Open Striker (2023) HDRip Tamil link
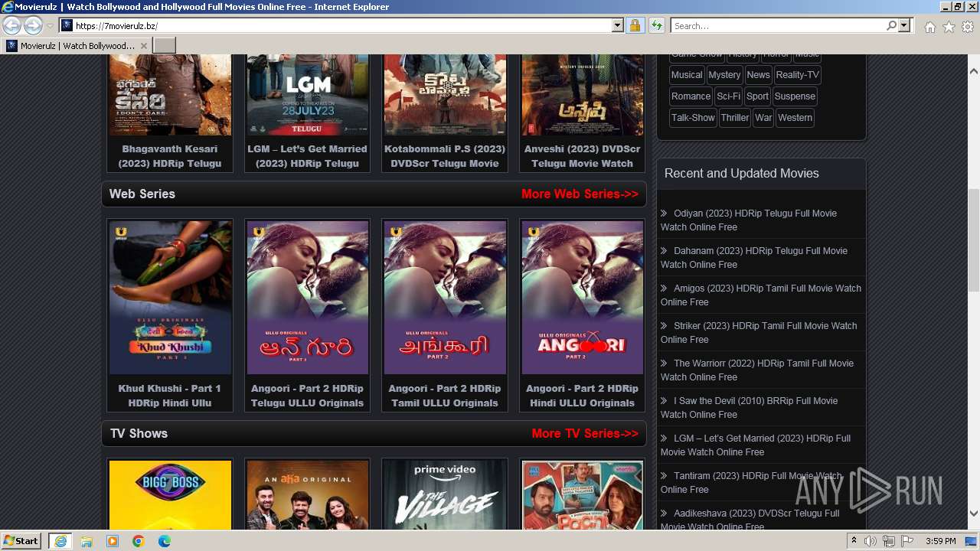The height and width of the screenshot is (551, 980). coord(759,333)
